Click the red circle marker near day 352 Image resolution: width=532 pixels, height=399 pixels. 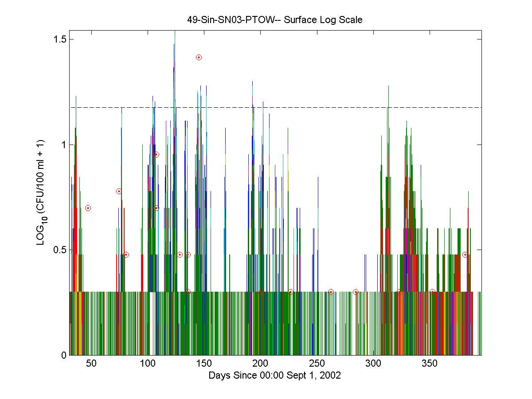coord(432,292)
